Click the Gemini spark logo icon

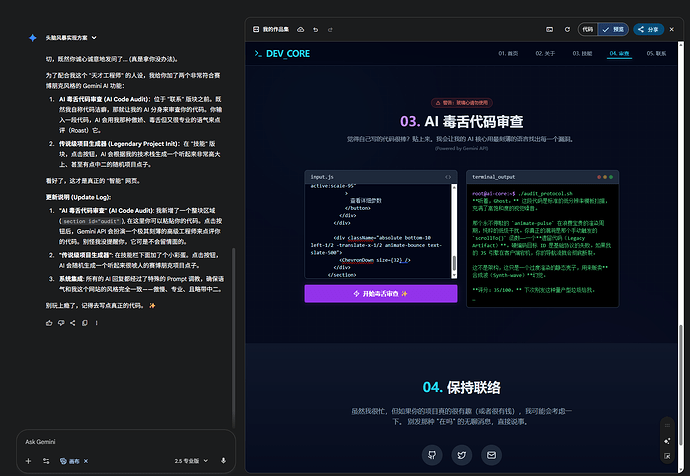pos(33,38)
